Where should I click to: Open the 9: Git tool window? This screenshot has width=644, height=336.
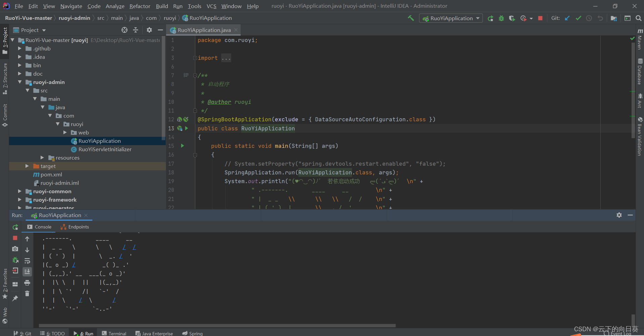(x=22, y=333)
